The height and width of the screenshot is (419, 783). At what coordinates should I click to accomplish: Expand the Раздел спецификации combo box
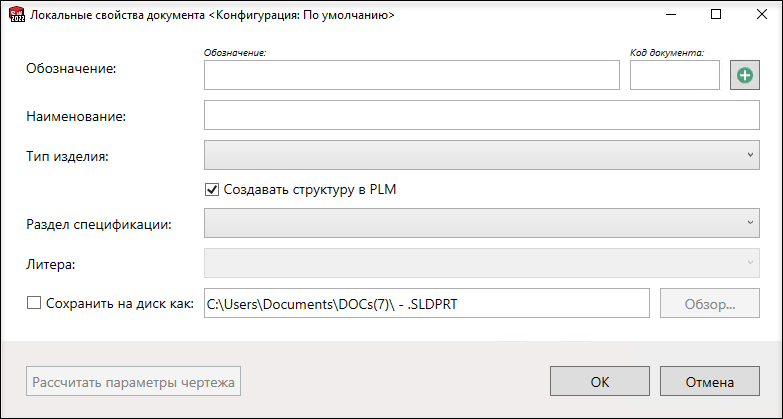pos(482,223)
